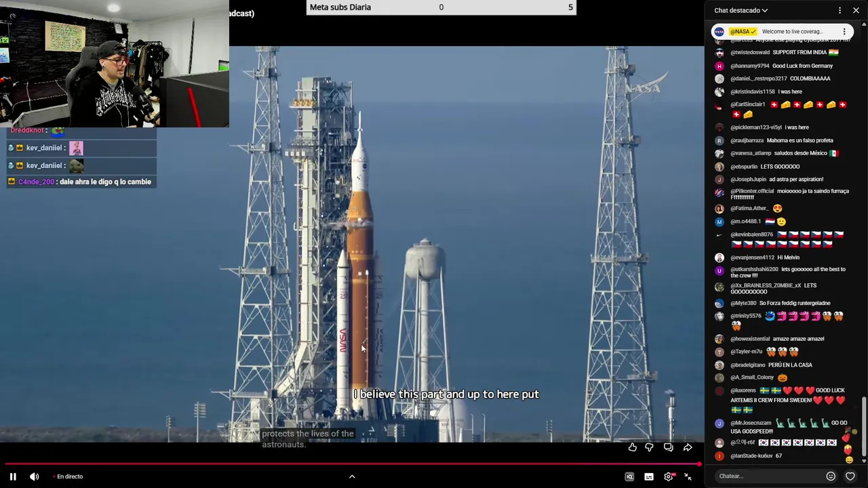Click the @kevinbalen8076 flags message
Viewport: 868px width, 488px height.
tap(780, 239)
